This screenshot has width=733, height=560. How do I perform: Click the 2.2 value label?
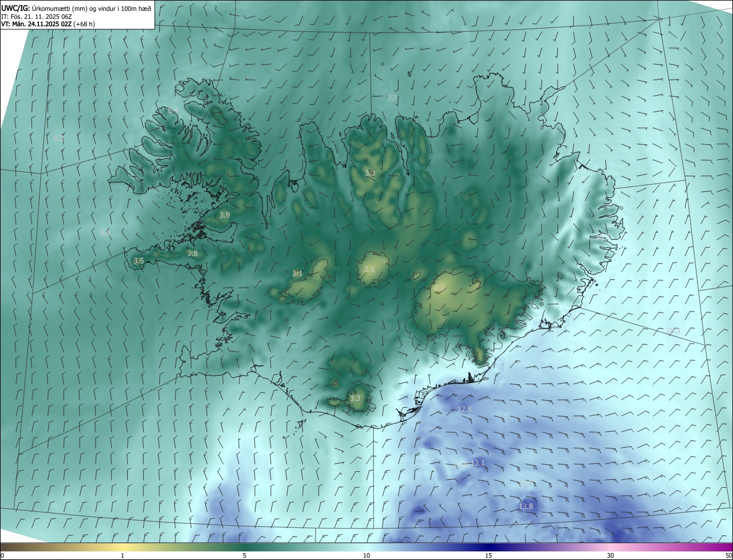pyautogui.click(x=440, y=287)
